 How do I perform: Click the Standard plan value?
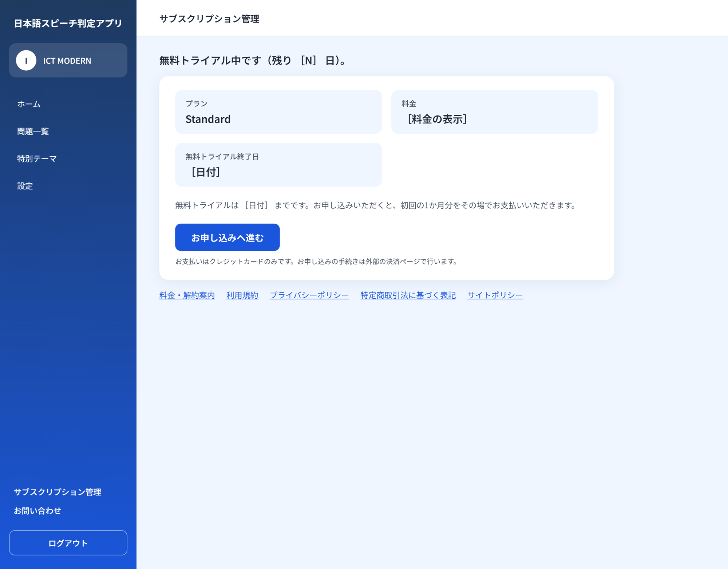click(x=208, y=119)
